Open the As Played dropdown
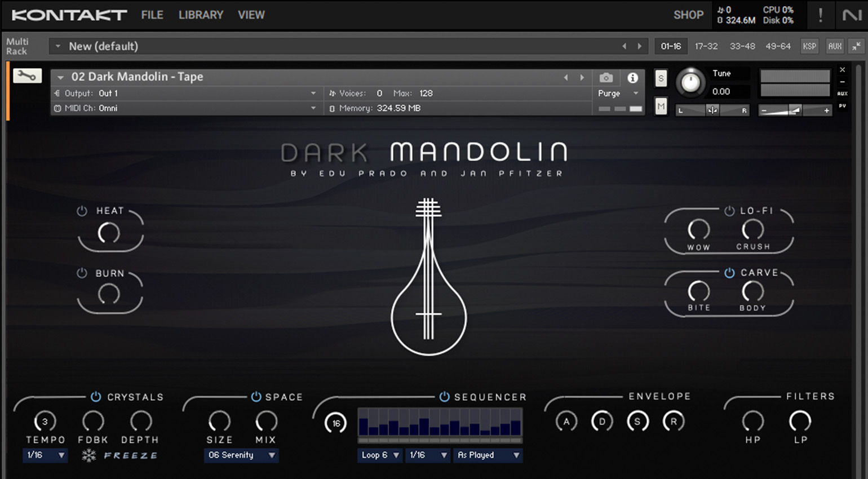 tap(488, 455)
